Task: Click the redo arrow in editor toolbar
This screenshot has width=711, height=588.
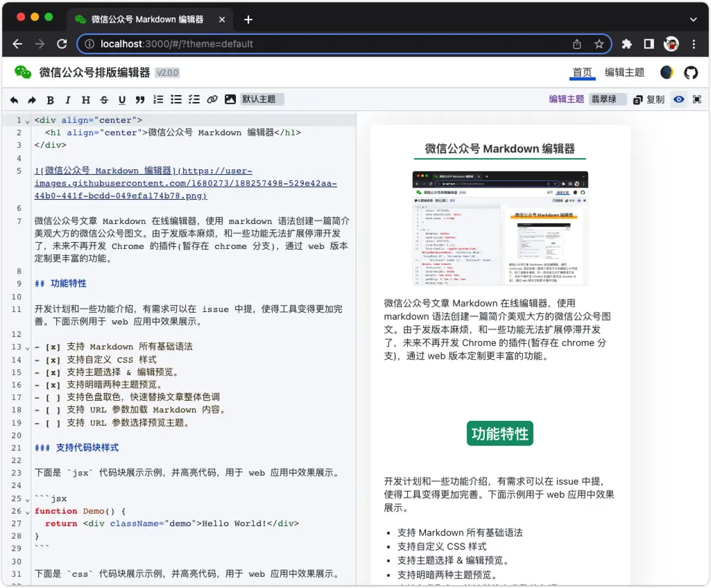Action: click(32, 100)
